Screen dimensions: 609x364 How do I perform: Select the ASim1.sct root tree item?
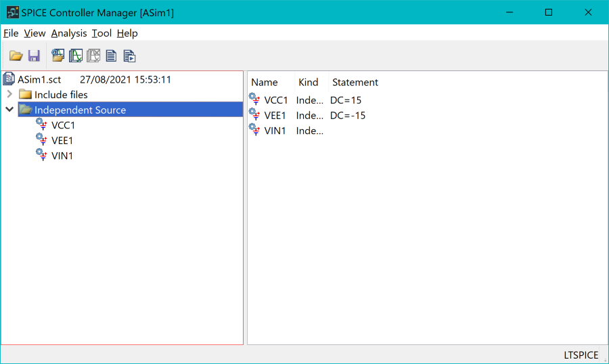tap(39, 80)
